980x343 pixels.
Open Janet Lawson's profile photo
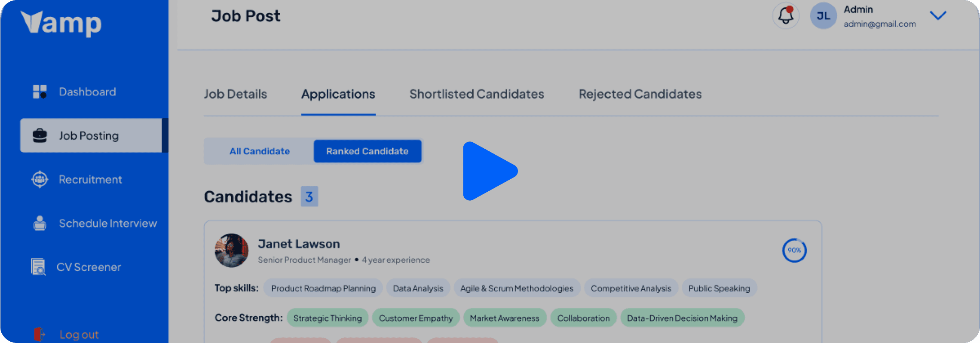tap(231, 250)
